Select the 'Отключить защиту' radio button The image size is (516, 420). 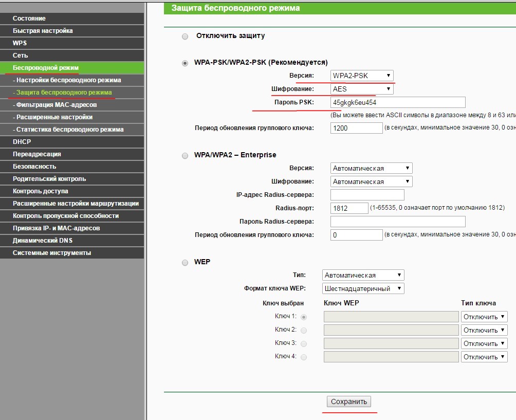pos(185,36)
